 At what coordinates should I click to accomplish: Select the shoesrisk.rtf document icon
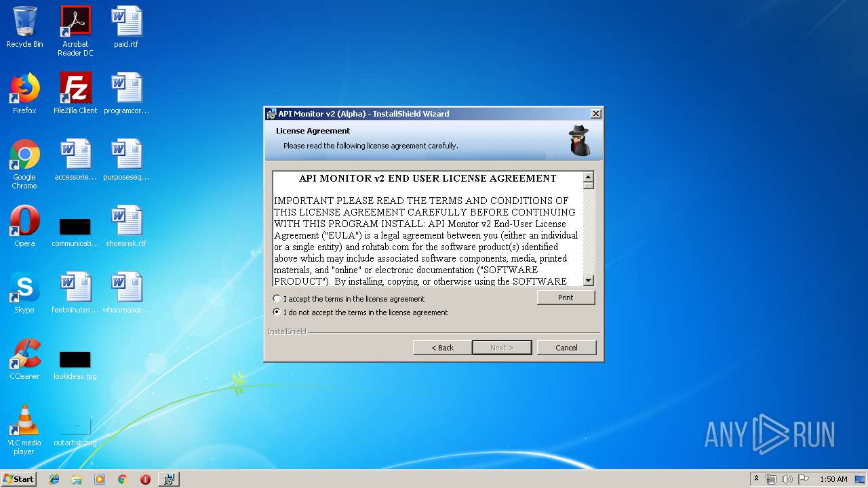point(126,226)
